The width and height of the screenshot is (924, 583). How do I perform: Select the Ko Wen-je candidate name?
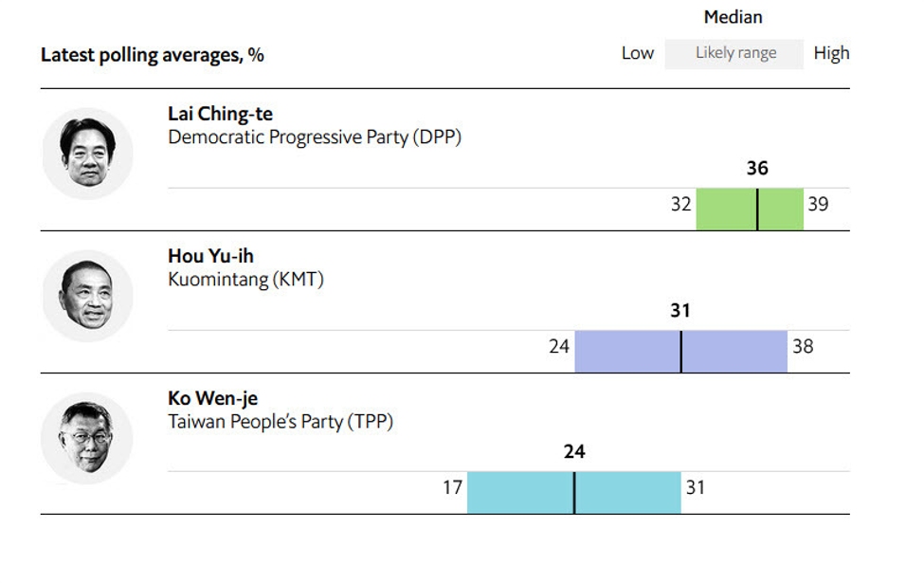212,398
